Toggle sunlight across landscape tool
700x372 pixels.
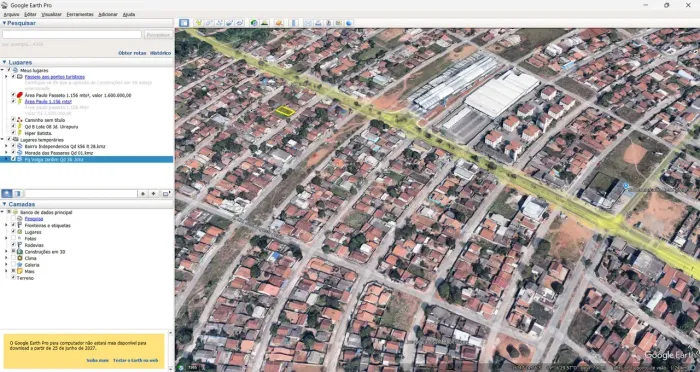coord(264,23)
